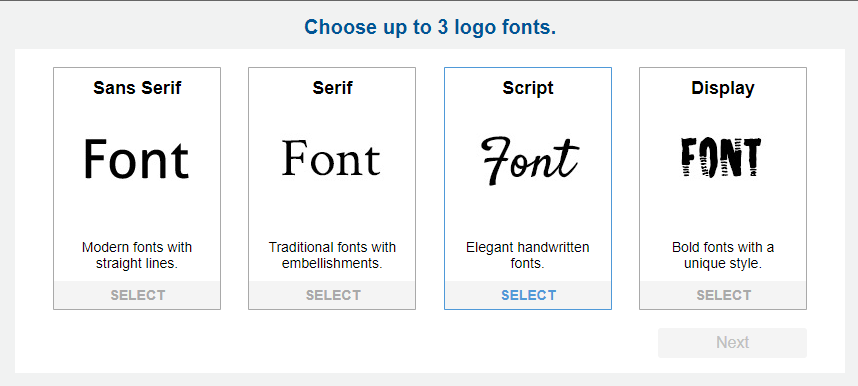Click the Display card heading

pyautogui.click(x=723, y=88)
